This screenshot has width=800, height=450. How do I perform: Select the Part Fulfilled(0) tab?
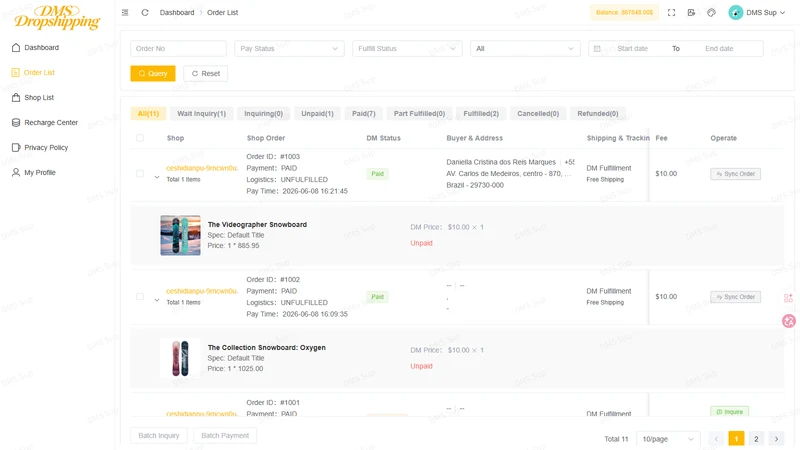(x=419, y=113)
